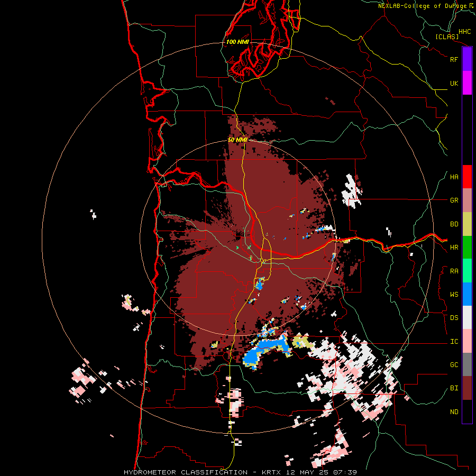
Task: Click the HA red legend swatch
Action: [x=467, y=177]
